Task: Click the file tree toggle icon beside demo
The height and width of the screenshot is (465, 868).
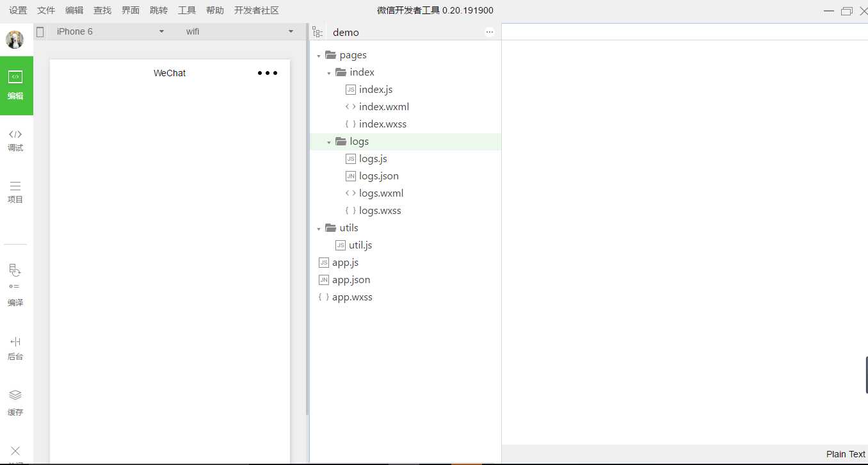Action: [x=317, y=32]
